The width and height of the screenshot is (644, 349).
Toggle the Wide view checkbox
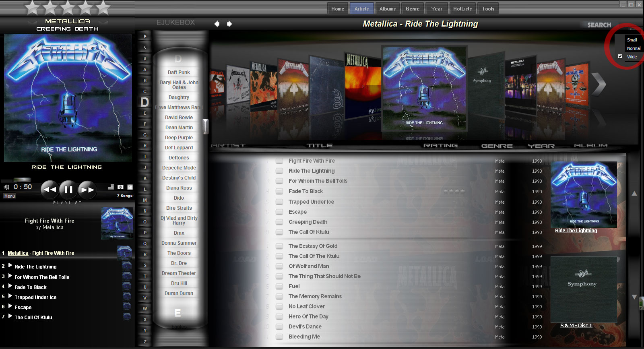620,56
